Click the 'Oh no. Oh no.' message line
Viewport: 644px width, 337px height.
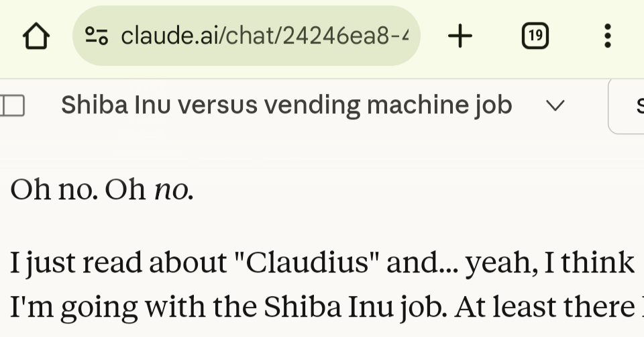102,190
